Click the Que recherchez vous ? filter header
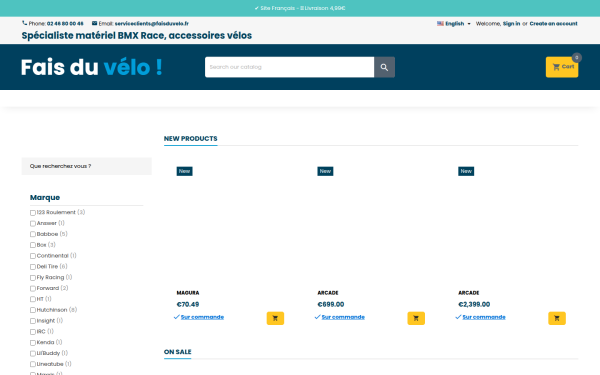 pyautogui.click(x=86, y=166)
